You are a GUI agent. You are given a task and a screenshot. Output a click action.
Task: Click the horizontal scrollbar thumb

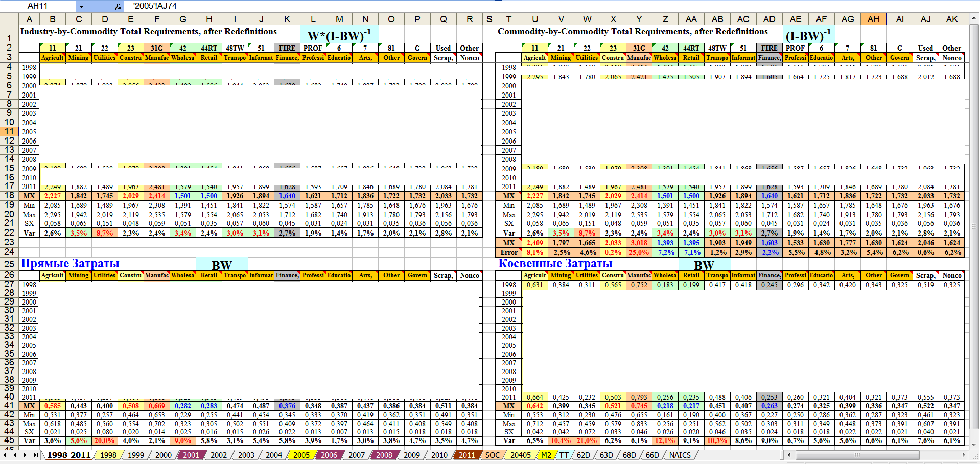(856, 455)
